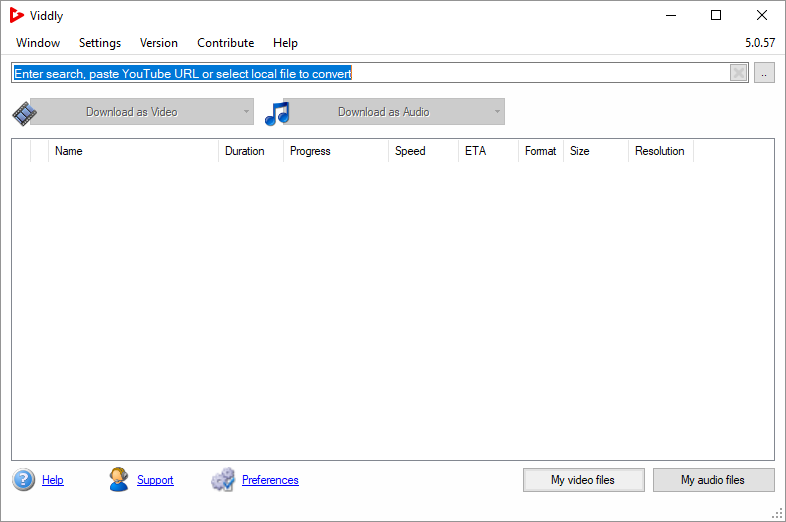The image size is (786, 522).
Task: Open My audio files
Action: [x=713, y=480]
